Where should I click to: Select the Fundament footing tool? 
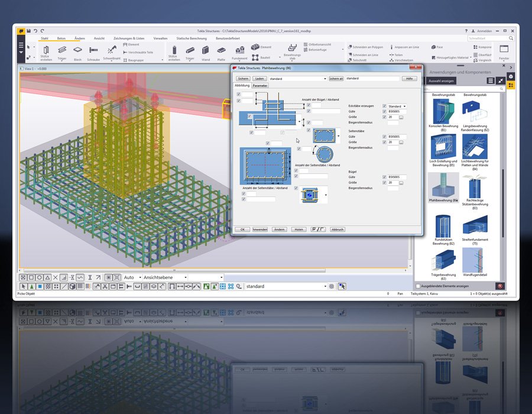[x=239, y=53]
